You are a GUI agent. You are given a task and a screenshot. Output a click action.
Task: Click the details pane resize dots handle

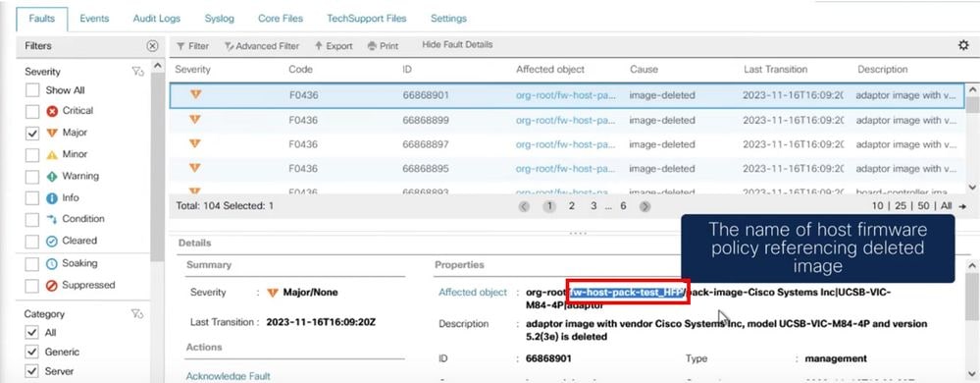(x=578, y=234)
